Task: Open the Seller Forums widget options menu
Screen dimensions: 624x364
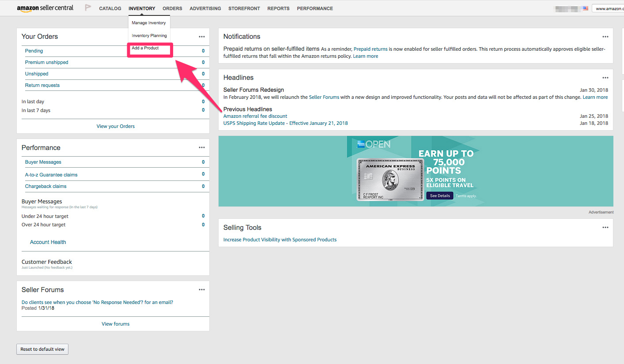Action: click(x=202, y=289)
